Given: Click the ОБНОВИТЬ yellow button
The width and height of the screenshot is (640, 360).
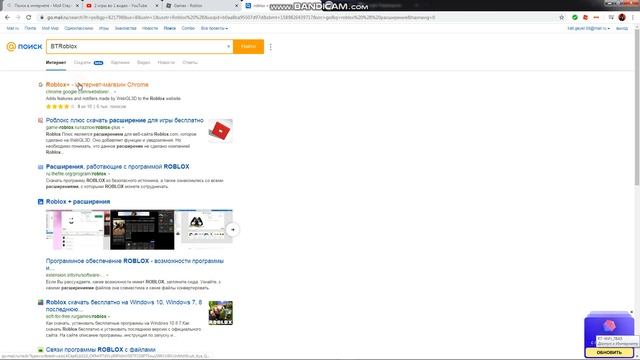Looking at the screenshot, I should click(609, 352).
